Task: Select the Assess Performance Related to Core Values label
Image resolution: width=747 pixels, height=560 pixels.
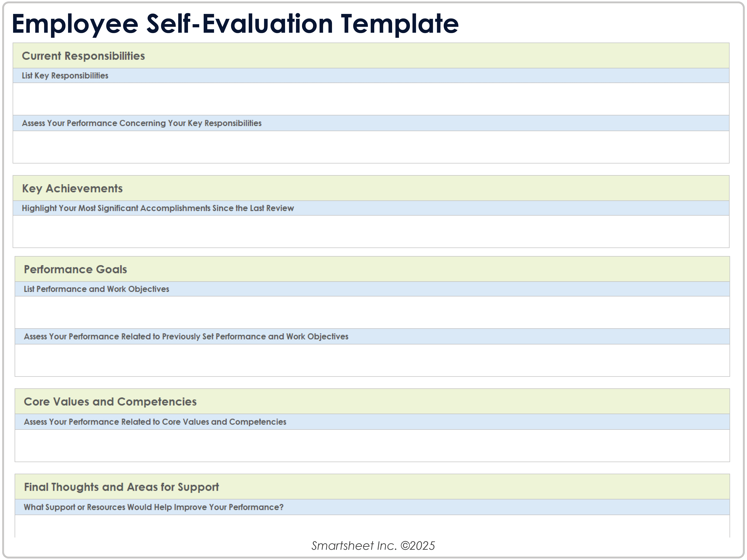Action: point(155,422)
